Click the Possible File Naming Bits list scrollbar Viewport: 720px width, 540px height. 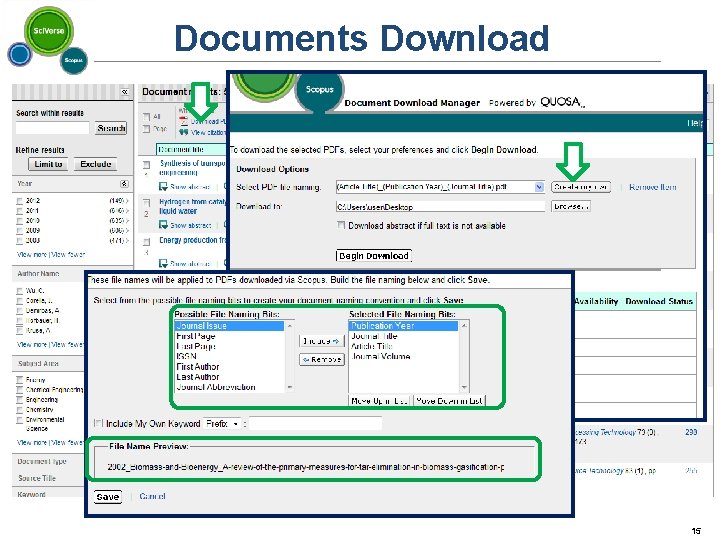point(289,356)
